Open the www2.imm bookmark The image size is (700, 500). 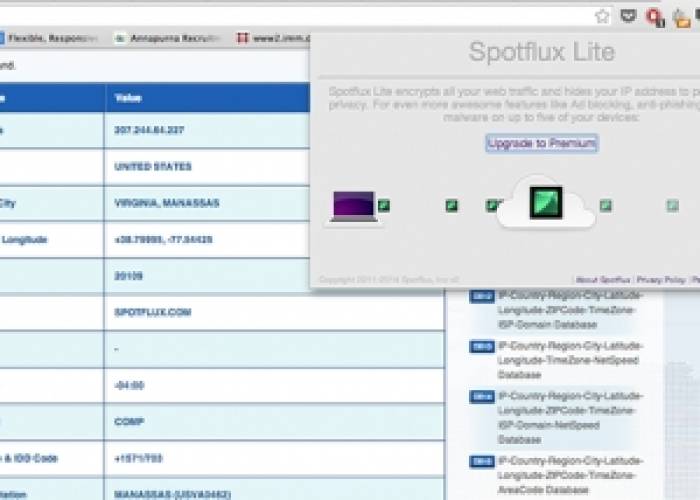point(273,38)
